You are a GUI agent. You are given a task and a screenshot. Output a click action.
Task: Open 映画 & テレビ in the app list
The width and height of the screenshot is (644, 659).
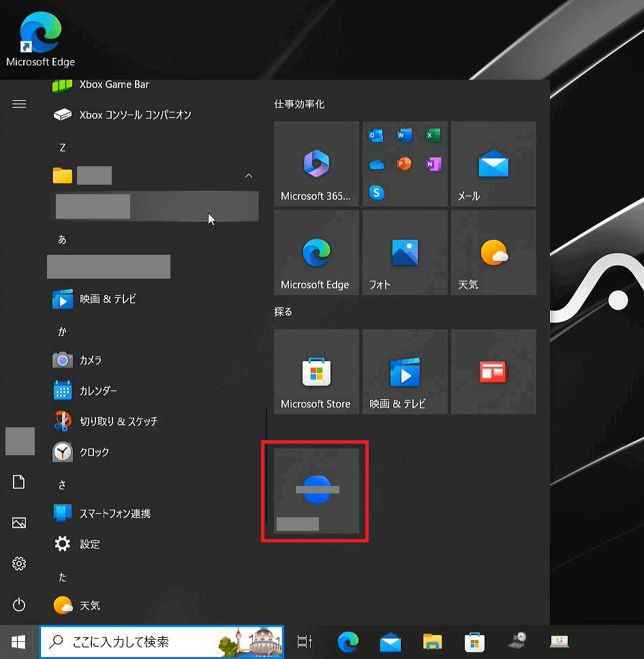[153, 298]
